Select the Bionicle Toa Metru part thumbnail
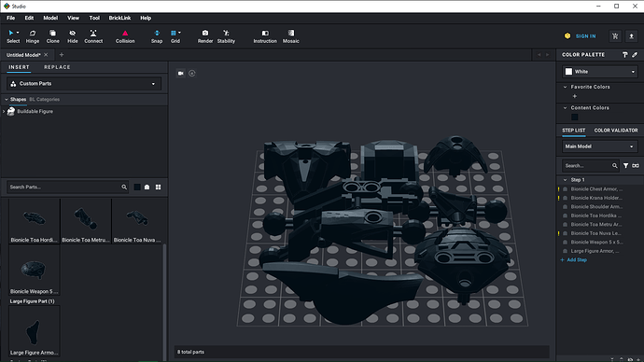This screenshot has width=644, height=362. 86,222
